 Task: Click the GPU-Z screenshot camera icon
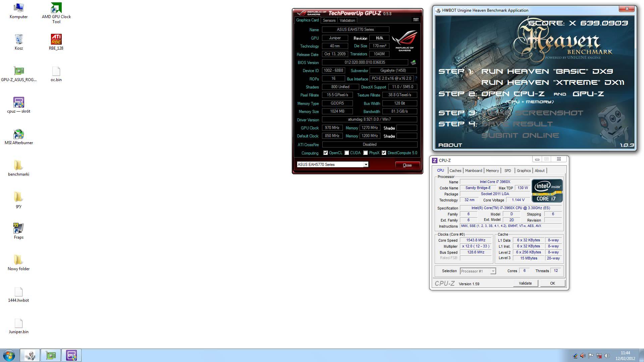416,20
